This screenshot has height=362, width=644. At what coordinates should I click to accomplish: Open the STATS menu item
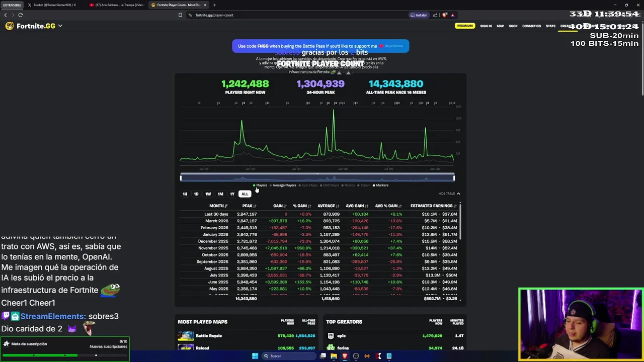550,26
